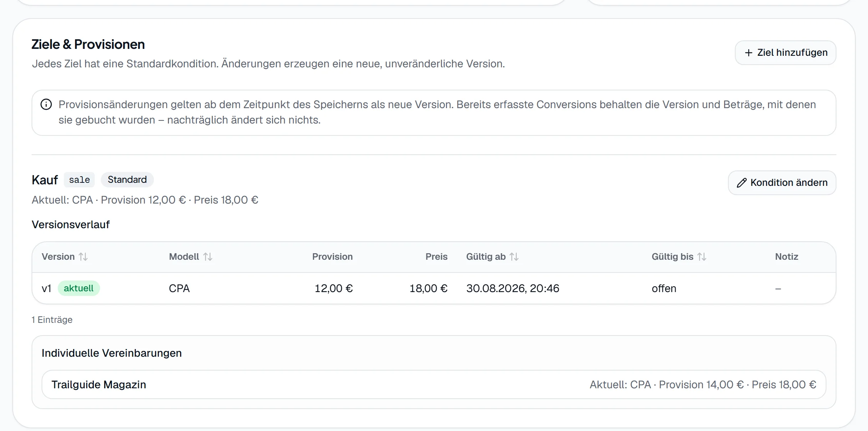Image resolution: width=868 pixels, height=431 pixels.
Task: Click the Ziele & Provisionen title
Action: (88, 44)
